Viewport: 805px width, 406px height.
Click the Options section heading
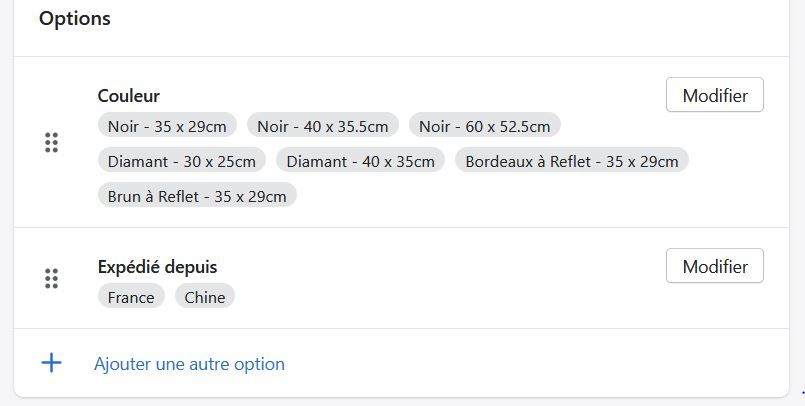pyautogui.click(x=75, y=19)
